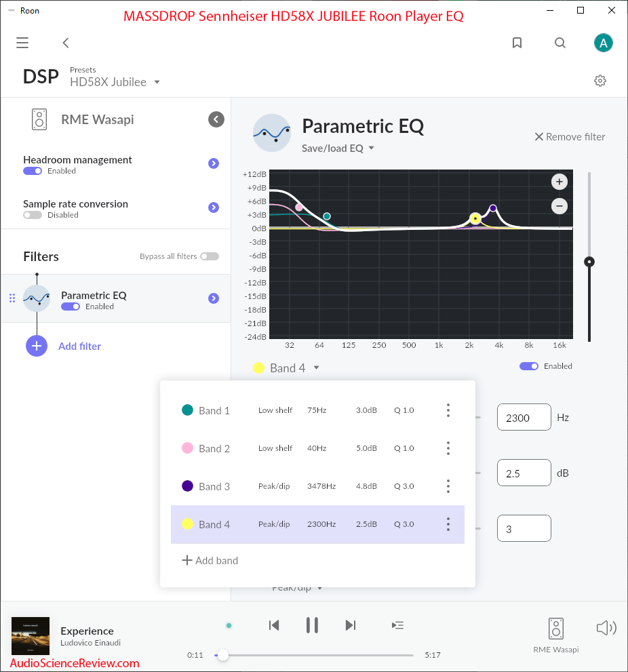
Task: Open the HD58X Jubilee presets dropdown
Action: [x=115, y=82]
